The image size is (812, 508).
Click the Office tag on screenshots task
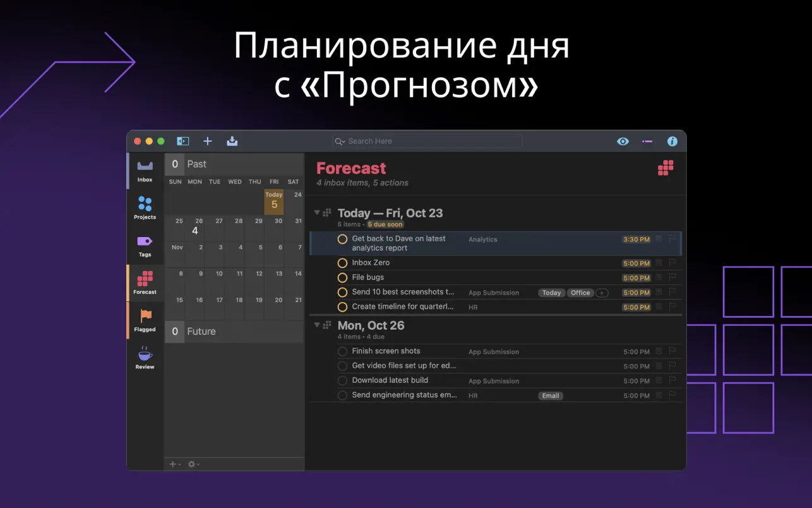coord(580,293)
